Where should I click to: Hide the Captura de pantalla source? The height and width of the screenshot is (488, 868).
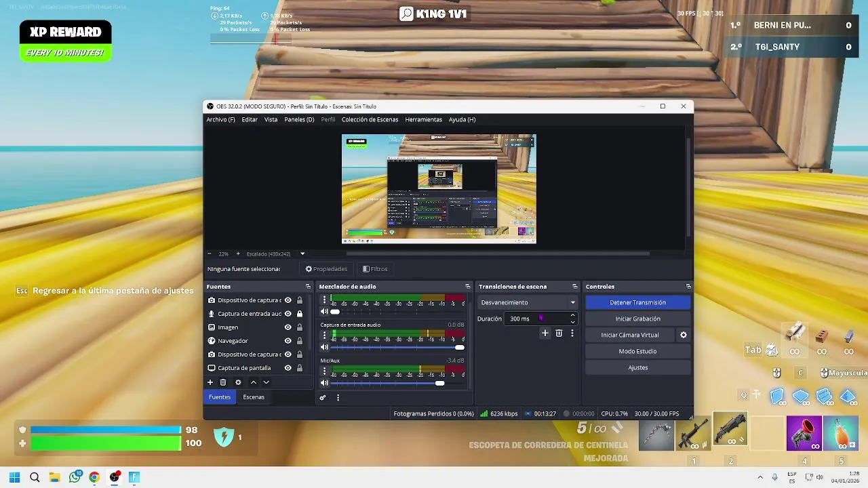(x=288, y=368)
